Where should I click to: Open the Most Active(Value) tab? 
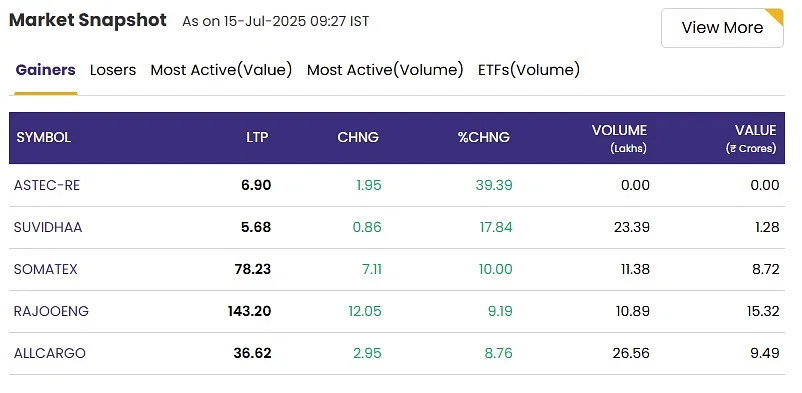point(221,70)
